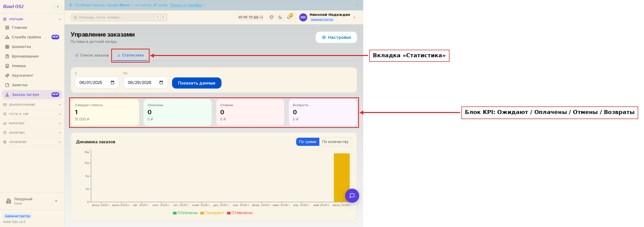This screenshot has height=227, width=644.
Task: Click the 15 000 ₽ amount value
Action: (82, 119)
